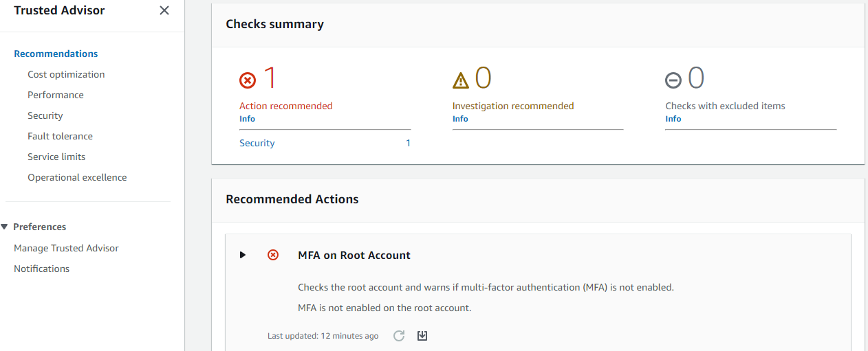The width and height of the screenshot is (868, 351).
Task: Expand the MFA on Root Account check
Action: 243,255
